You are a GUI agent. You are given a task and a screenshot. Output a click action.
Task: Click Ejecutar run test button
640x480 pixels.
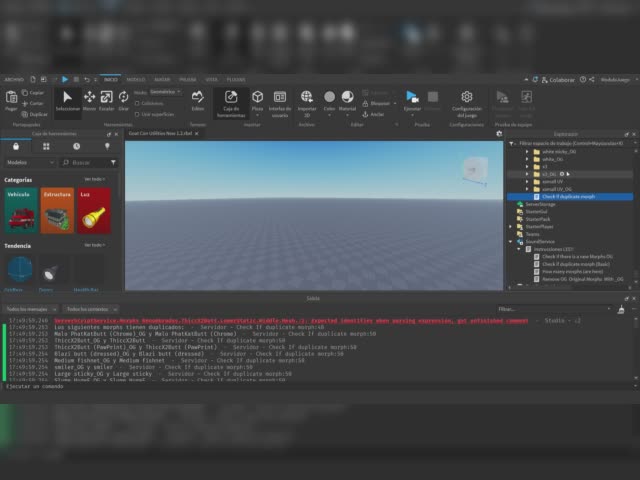412,102
